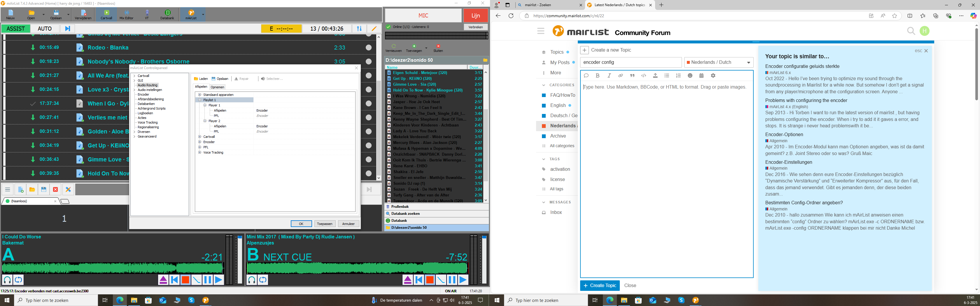Image resolution: width=980 pixels, height=306 pixels.
Task: Click Nieuw in mAirList toolbar
Action: (10, 15)
